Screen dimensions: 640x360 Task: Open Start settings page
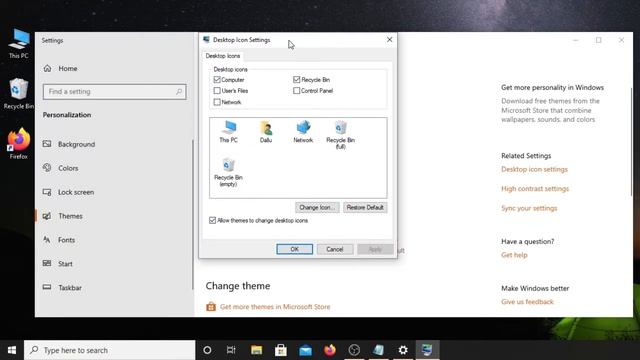pyautogui.click(x=65, y=264)
